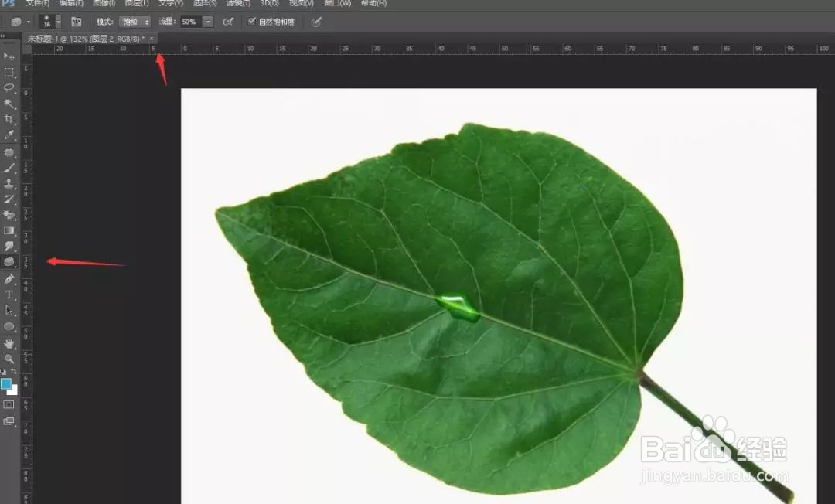Toggle the 自然饱和度 checkbox
Screen dimensions: 835x504
(x=252, y=22)
